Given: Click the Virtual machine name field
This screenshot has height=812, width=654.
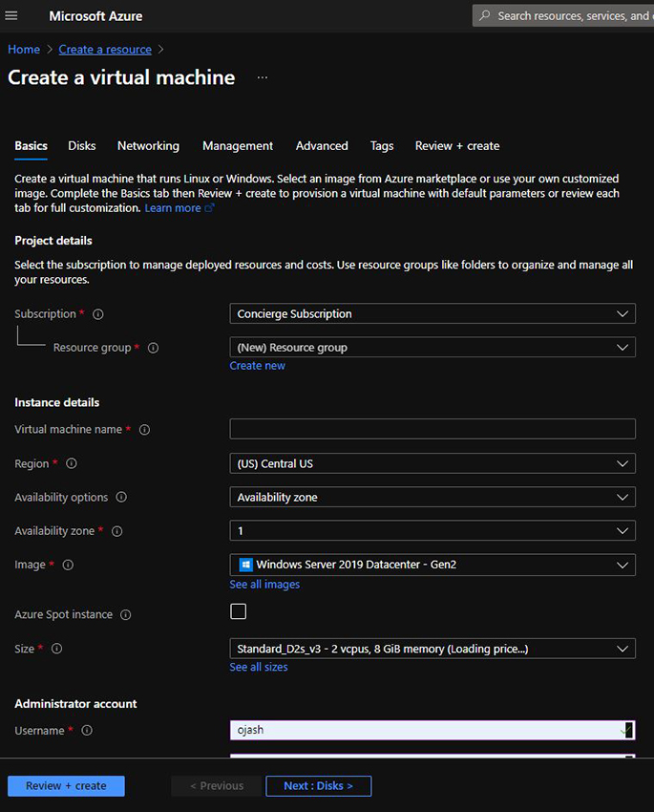Looking at the screenshot, I should pyautogui.click(x=432, y=429).
